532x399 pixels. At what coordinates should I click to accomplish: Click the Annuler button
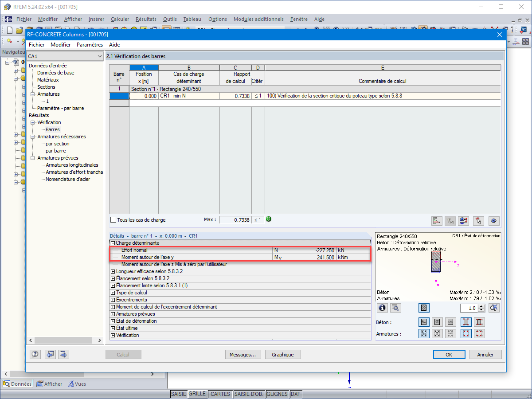(x=485, y=355)
